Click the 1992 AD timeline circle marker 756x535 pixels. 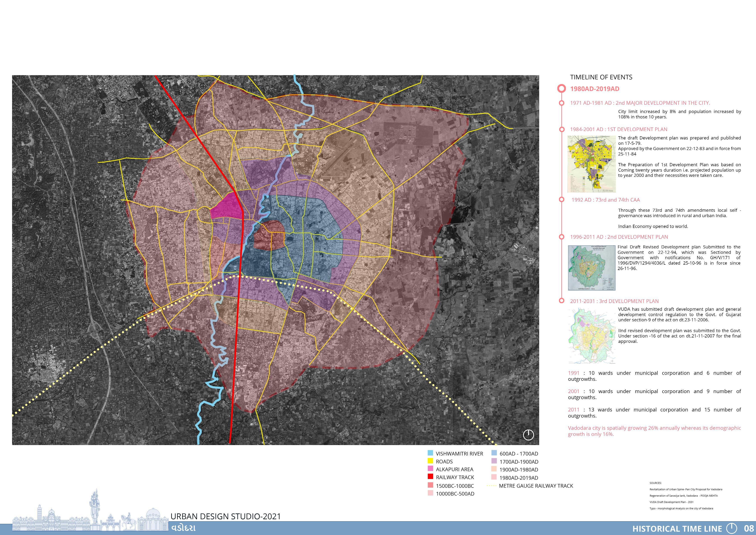(561, 200)
